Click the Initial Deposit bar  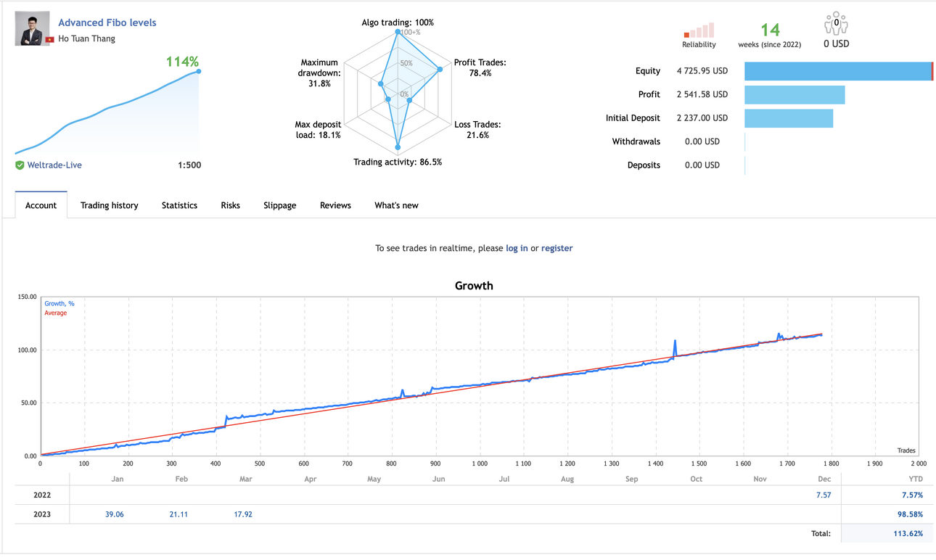789,118
